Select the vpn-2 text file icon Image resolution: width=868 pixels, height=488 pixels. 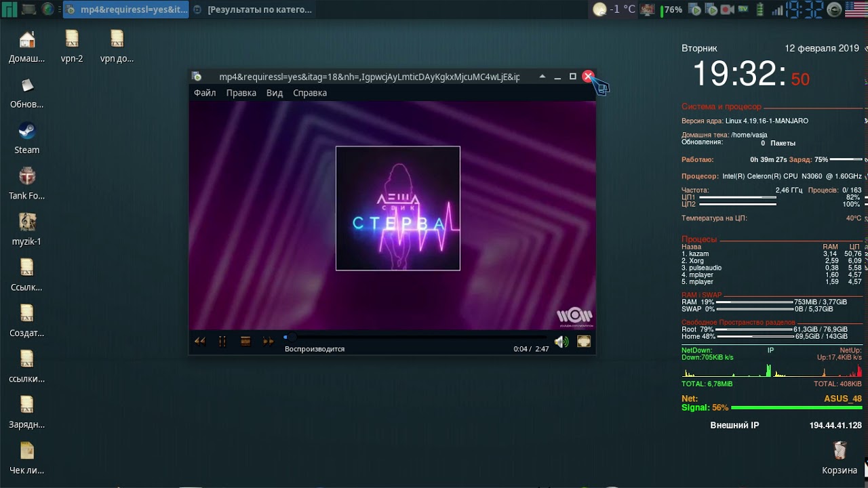point(72,47)
